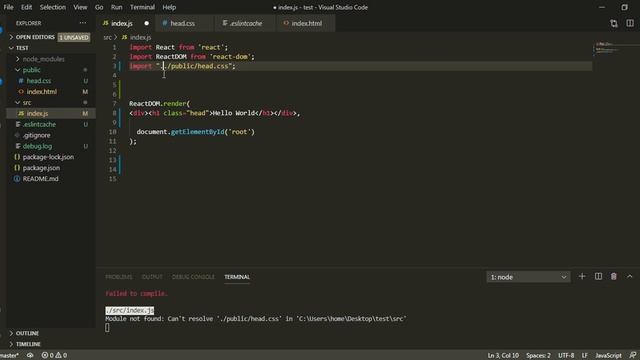Click UTF-8 encoding in status bar

click(566, 356)
